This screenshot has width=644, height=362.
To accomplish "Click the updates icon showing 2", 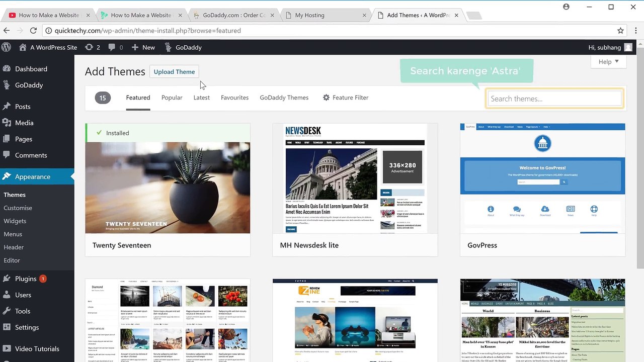I will click(x=89, y=47).
